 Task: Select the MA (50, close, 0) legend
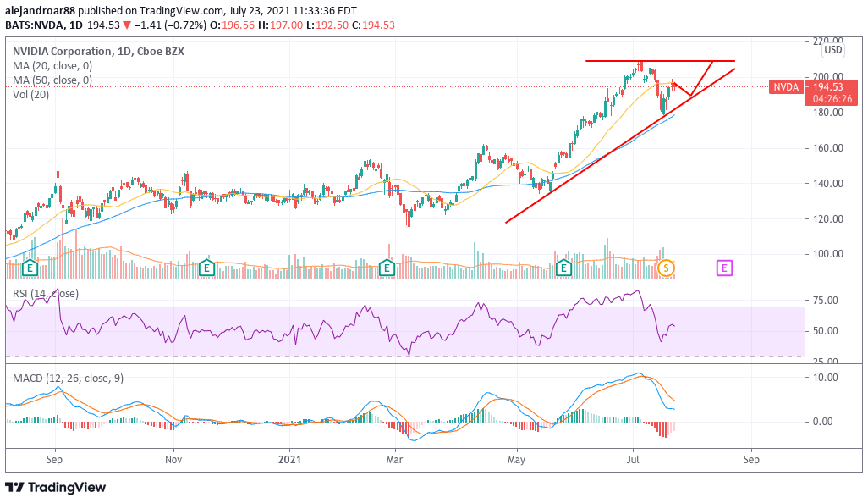tap(52, 80)
